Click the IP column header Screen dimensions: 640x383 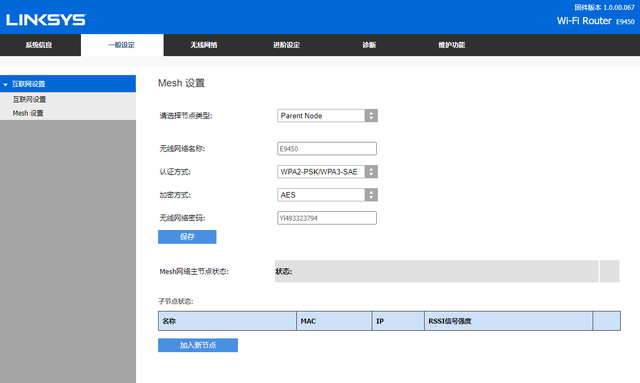tap(398, 321)
